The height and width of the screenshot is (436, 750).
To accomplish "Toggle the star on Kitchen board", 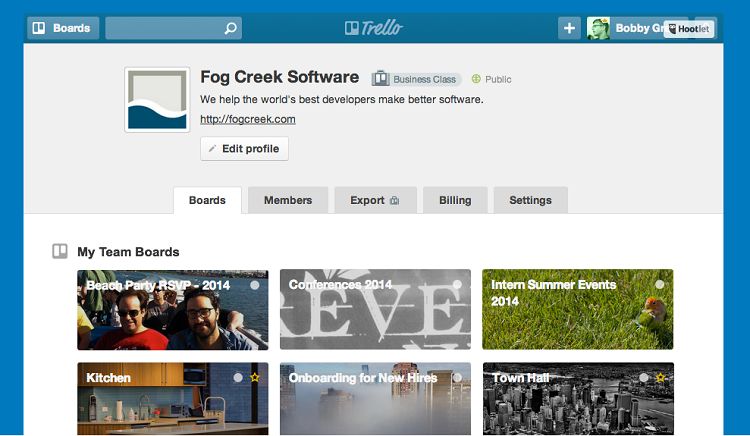I will point(255,378).
